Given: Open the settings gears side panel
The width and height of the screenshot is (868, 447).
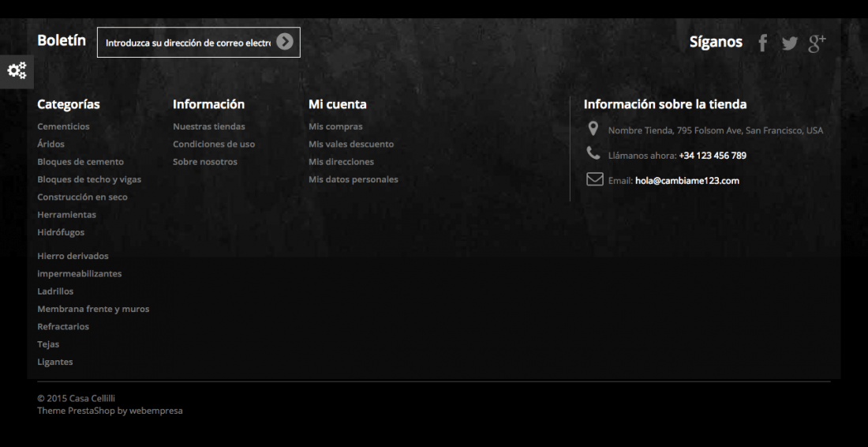Looking at the screenshot, I should (17, 71).
